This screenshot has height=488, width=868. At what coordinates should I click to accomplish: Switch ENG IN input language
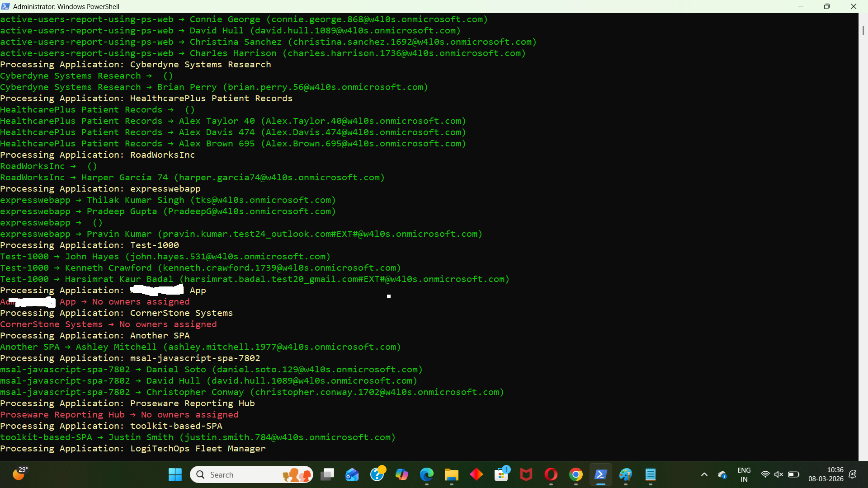pyautogui.click(x=744, y=474)
